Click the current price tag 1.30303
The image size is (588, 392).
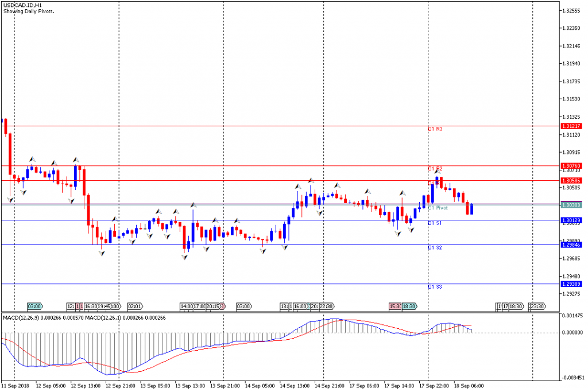click(x=572, y=205)
